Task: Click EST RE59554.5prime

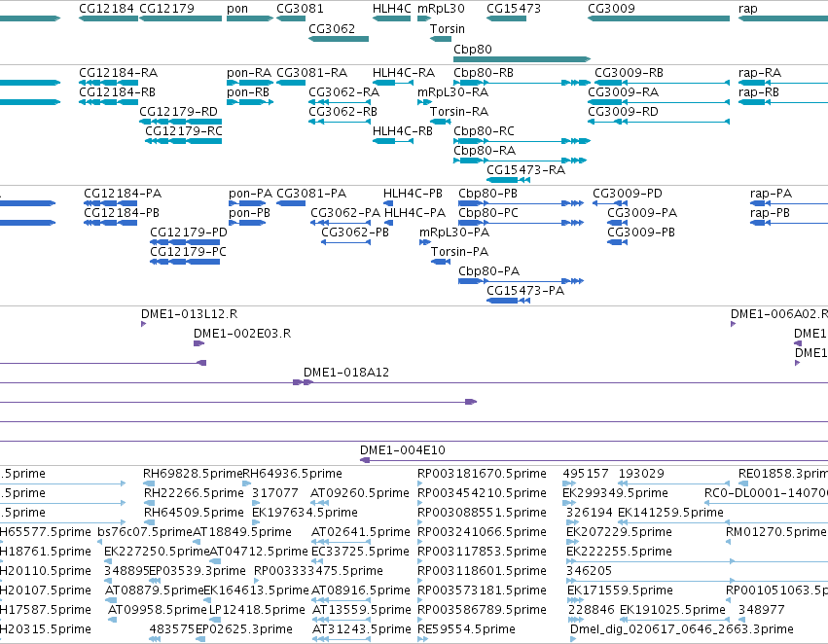Action: (466, 629)
